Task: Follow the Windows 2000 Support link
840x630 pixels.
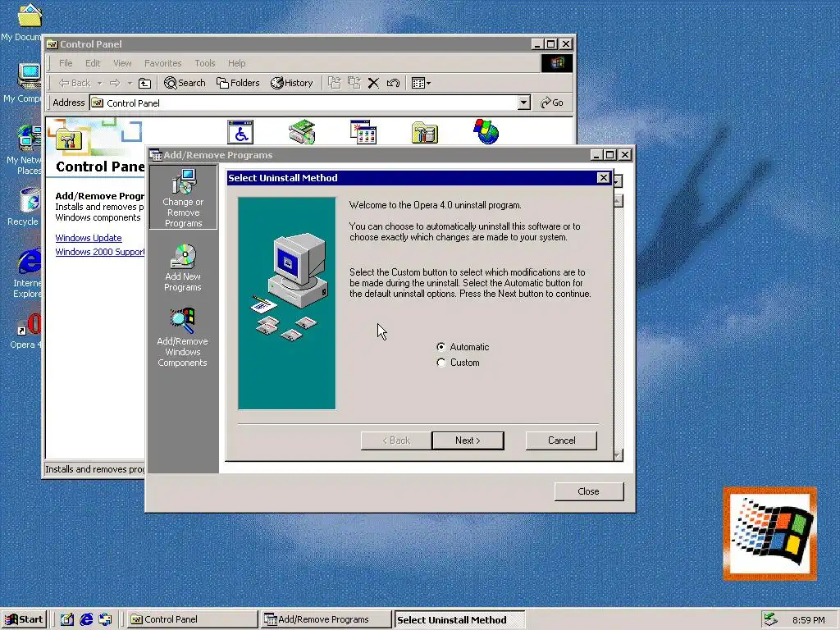Action: (99, 252)
